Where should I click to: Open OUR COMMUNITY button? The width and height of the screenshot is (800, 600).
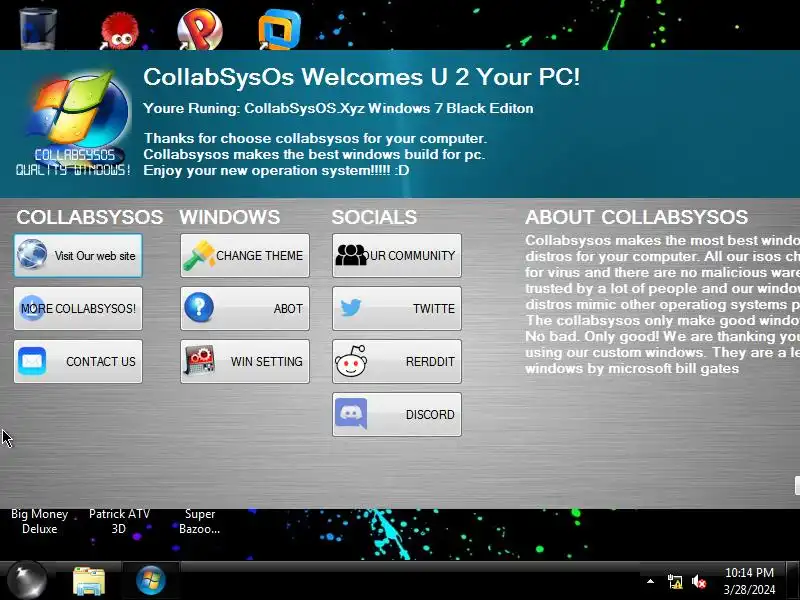(x=397, y=256)
